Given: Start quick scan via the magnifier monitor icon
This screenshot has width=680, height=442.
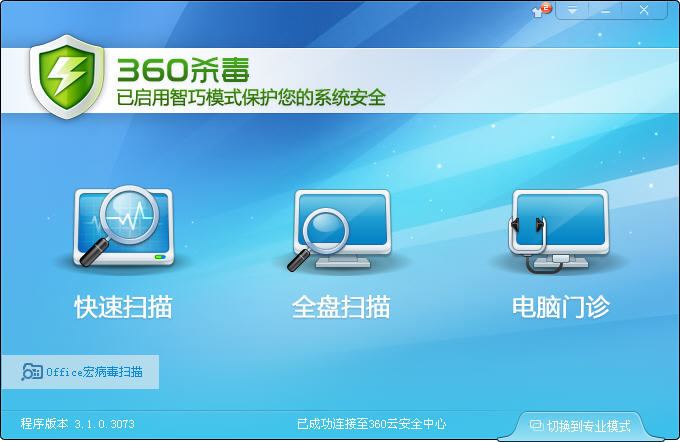Looking at the screenshot, I should 123,228.
